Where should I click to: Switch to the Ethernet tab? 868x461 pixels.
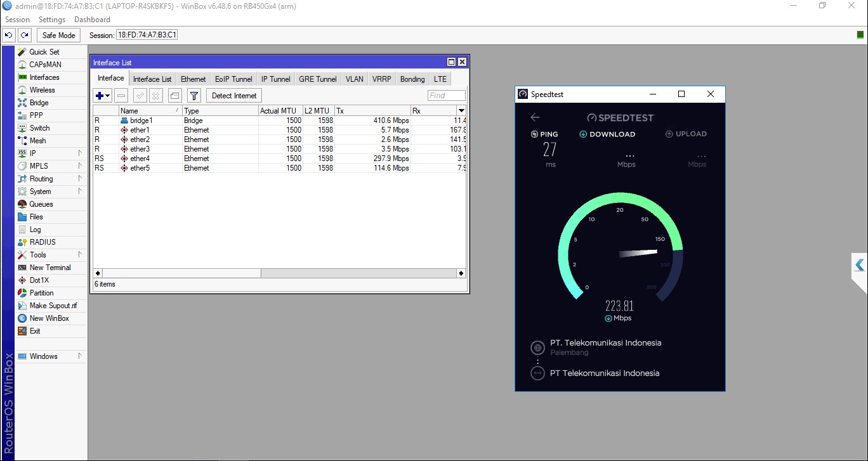click(194, 79)
